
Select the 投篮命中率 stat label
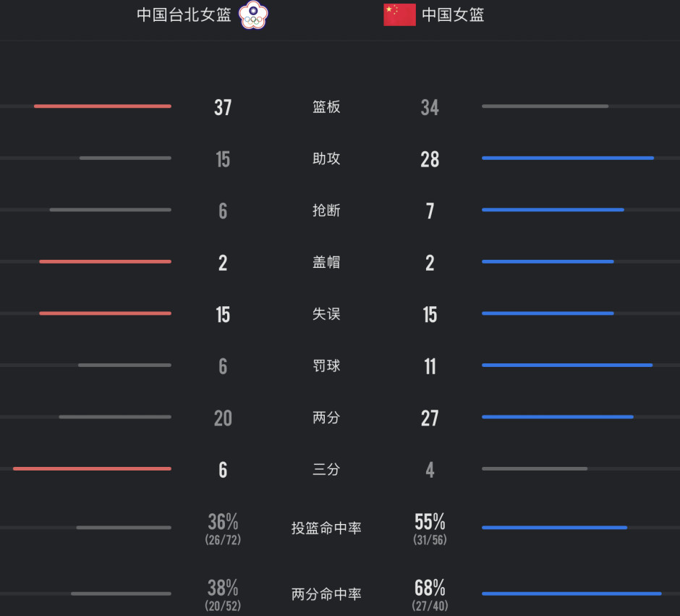[326, 528]
